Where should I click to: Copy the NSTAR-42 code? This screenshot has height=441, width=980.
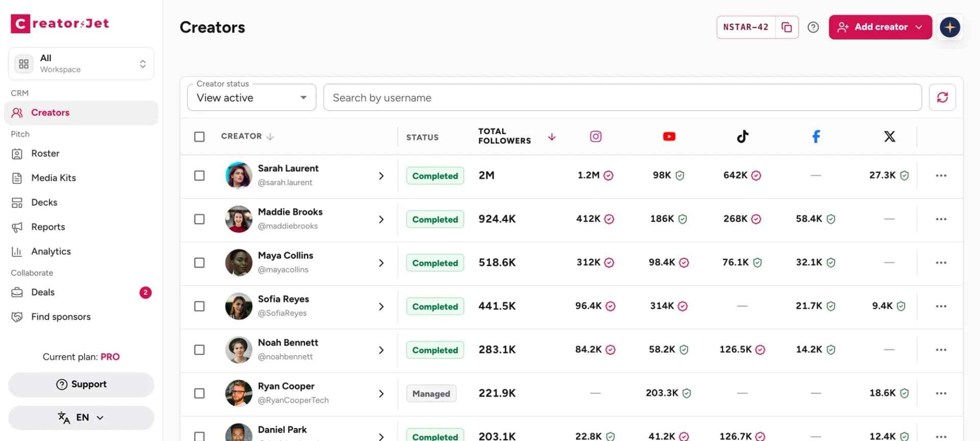tap(787, 27)
